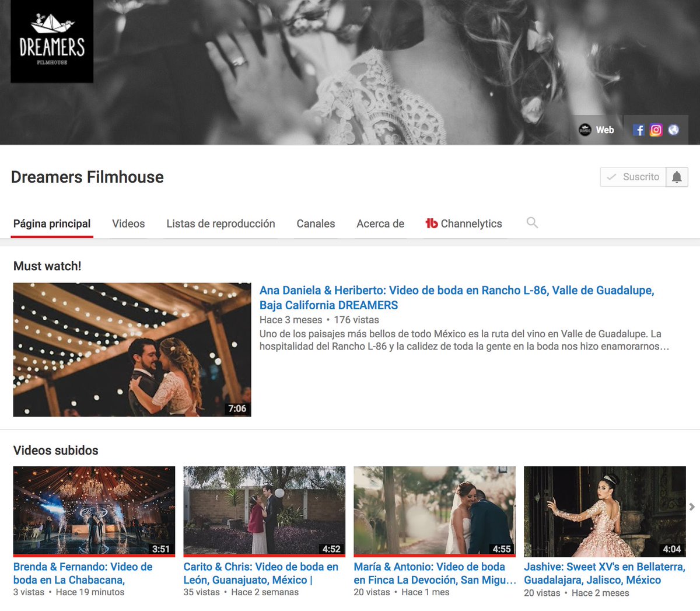
Task: Click the María & Antonio video title
Action: click(435, 573)
